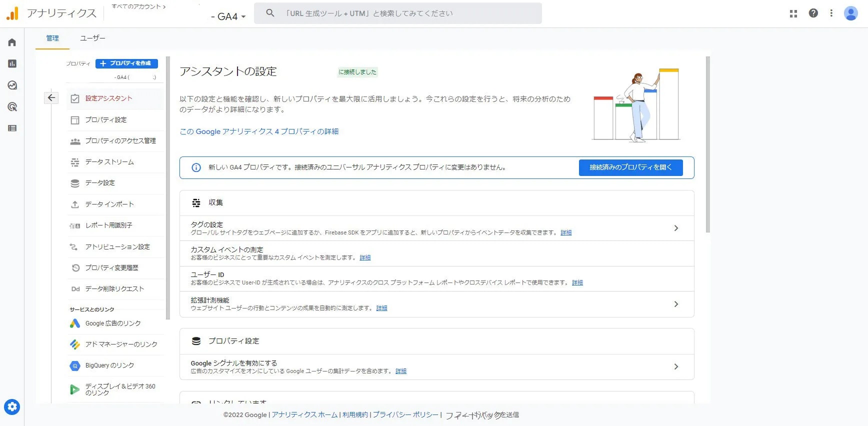This screenshot has height=426, width=868.
Task: Open the Configure table icon
Action: tap(12, 128)
